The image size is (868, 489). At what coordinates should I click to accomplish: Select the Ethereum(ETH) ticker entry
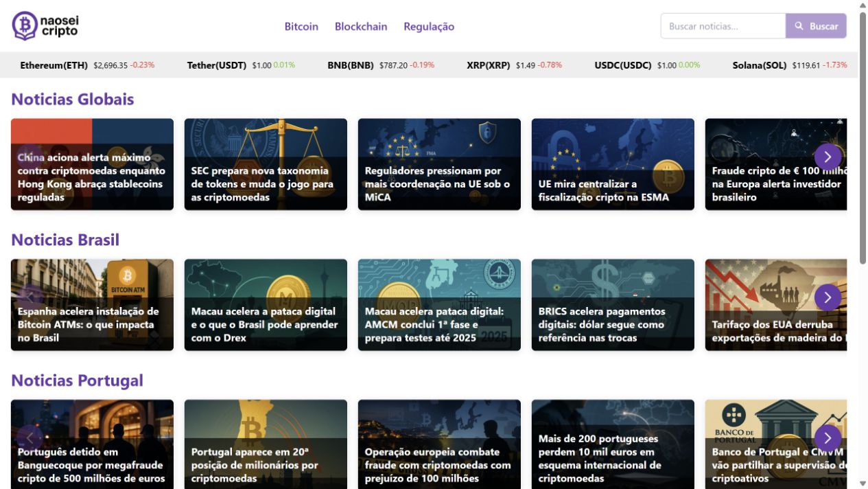click(x=87, y=65)
